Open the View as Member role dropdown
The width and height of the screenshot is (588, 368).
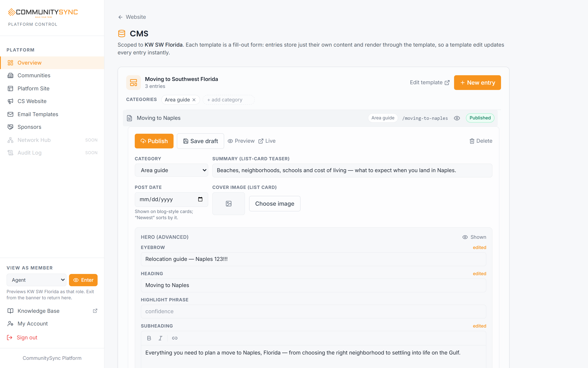(37, 280)
